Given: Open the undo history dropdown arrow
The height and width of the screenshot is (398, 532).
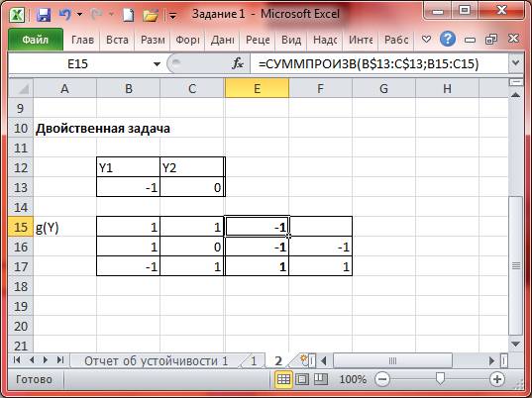Looking at the screenshot, I should click(79, 15).
